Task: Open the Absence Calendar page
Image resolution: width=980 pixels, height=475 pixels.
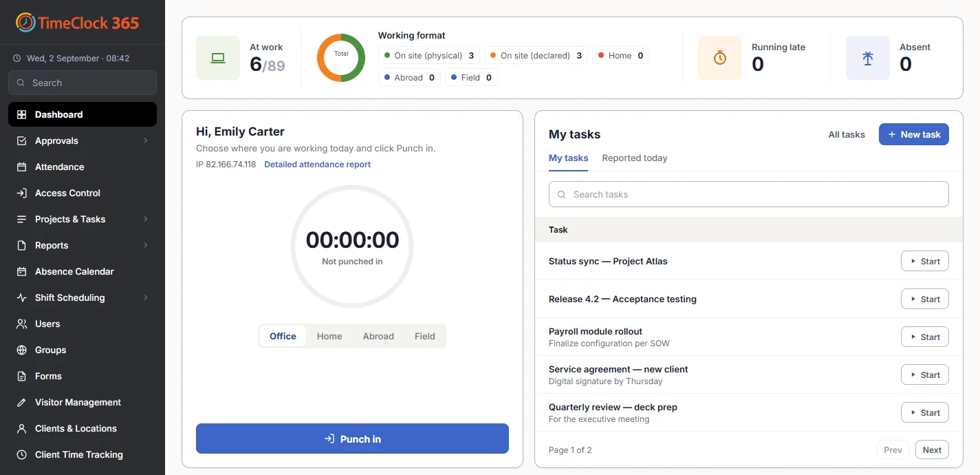Action: [83, 271]
